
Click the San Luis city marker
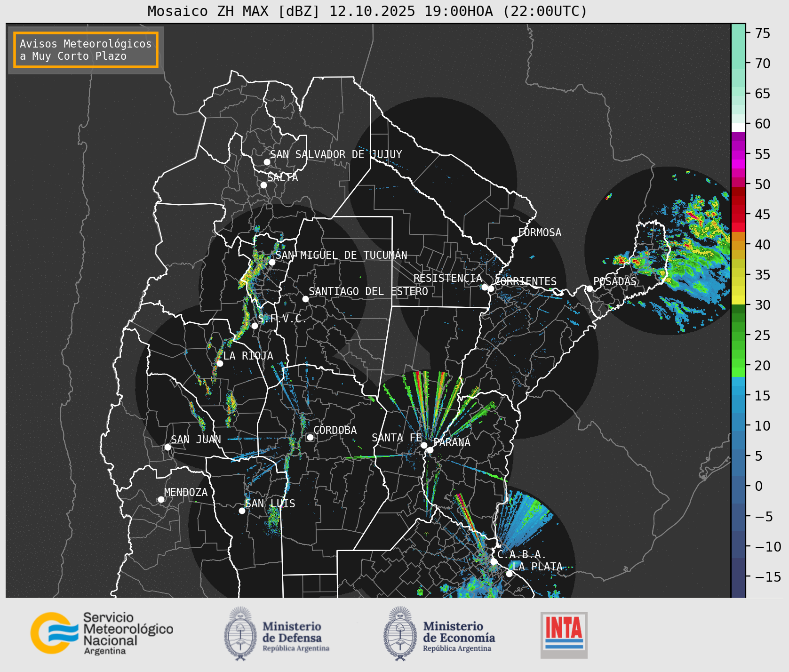[x=242, y=511]
